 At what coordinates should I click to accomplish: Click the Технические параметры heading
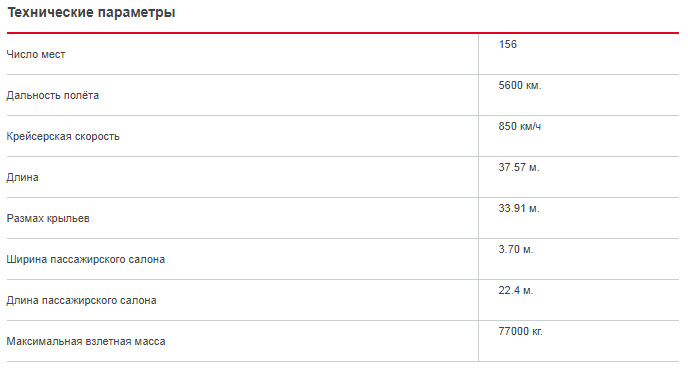91,13
